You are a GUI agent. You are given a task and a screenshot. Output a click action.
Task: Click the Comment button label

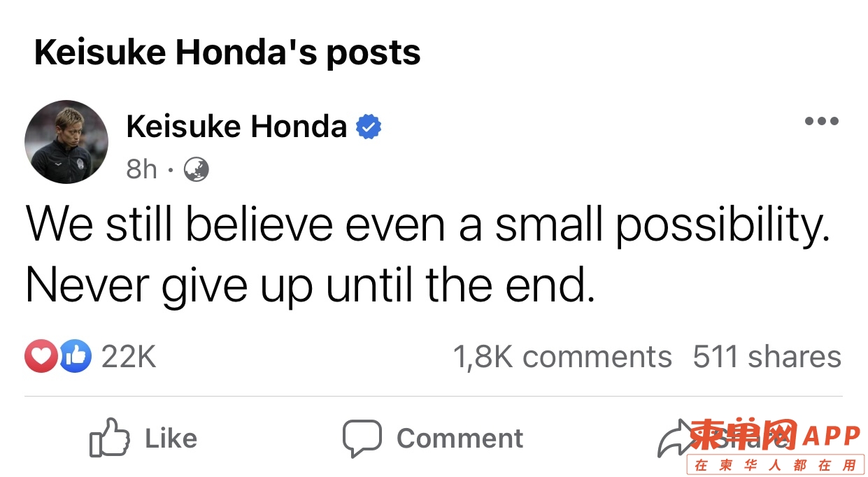tap(460, 439)
